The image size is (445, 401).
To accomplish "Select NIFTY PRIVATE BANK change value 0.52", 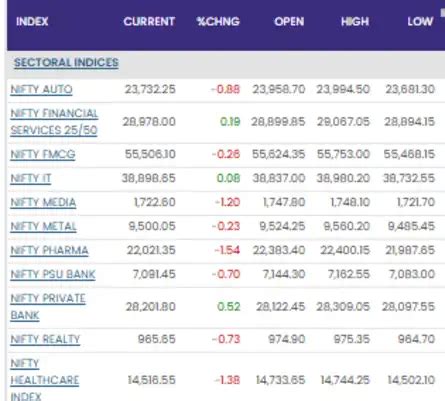I will click(229, 307).
